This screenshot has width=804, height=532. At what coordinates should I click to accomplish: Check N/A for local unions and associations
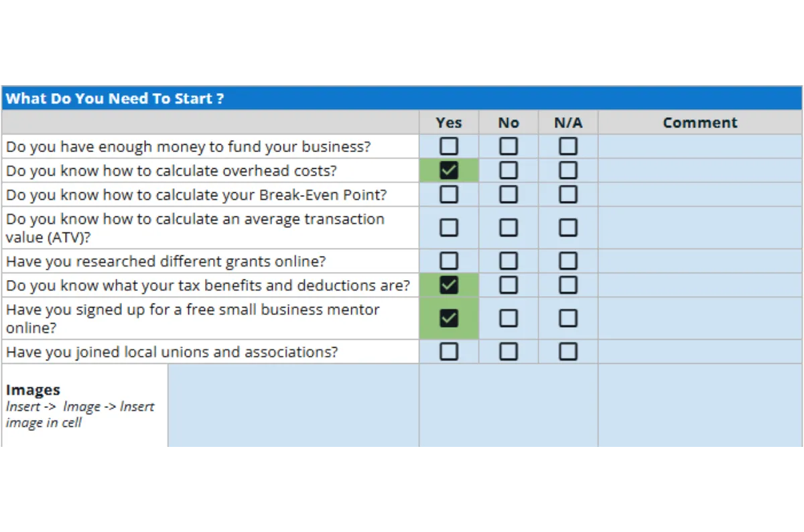click(x=567, y=351)
